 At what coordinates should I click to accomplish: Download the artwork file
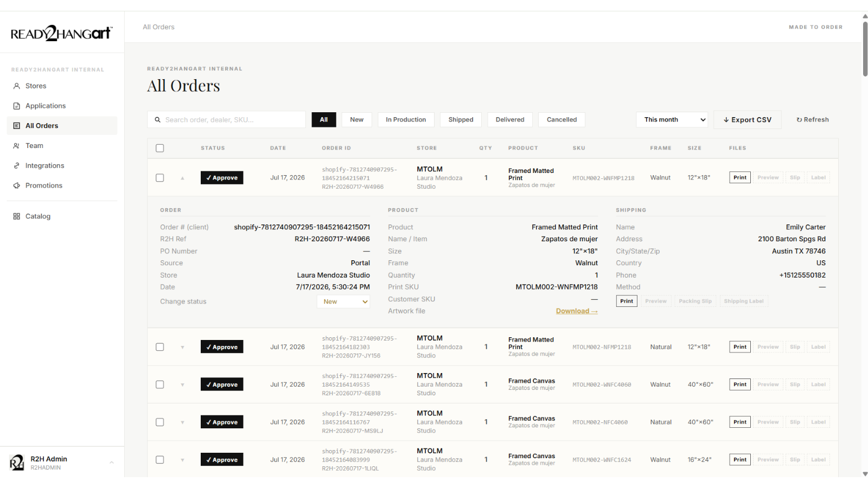pyautogui.click(x=577, y=311)
